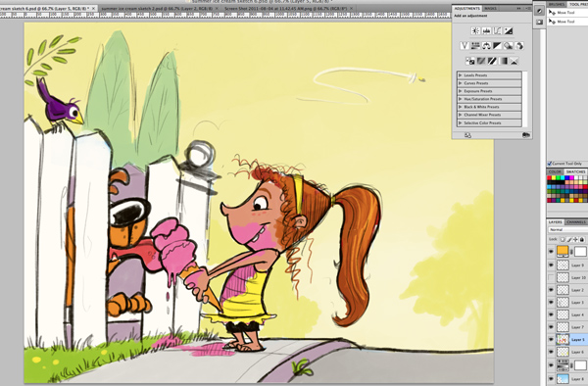The height and width of the screenshot is (386, 588).
Task: Add a Brightness/Contrast adjustment
Action: click(475, 31)
